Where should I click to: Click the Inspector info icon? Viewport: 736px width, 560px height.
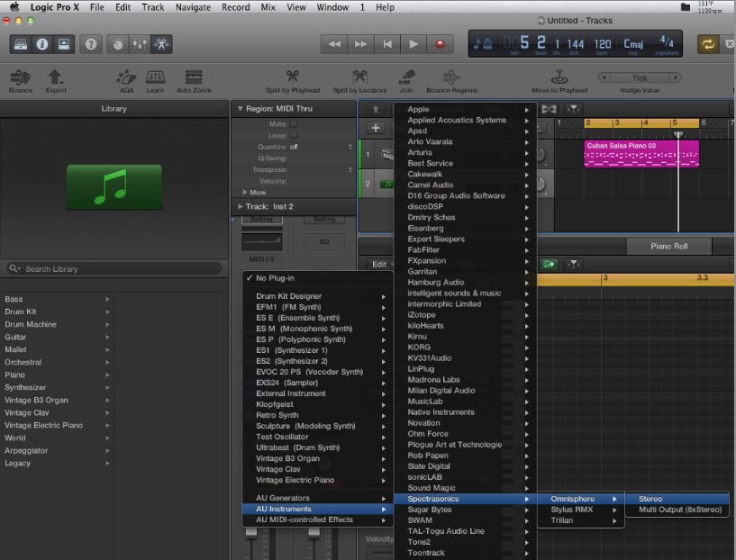pyautogui.click(x=42, y=43)
